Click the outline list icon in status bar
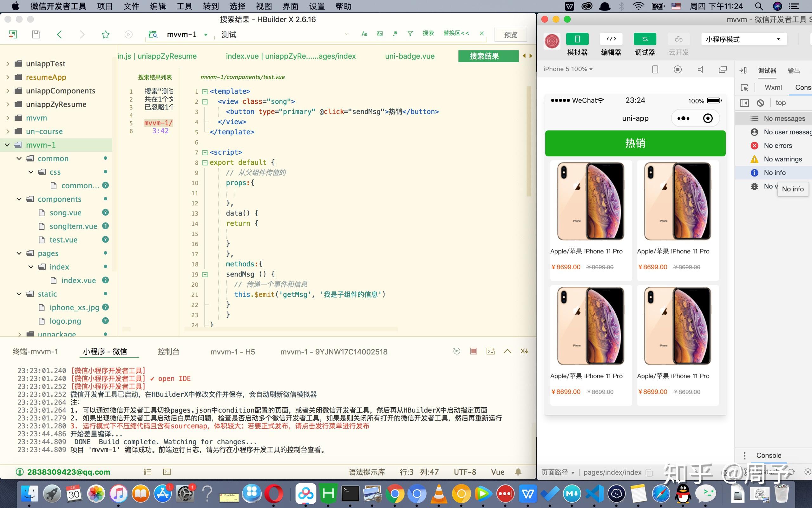 pos(147,472)
